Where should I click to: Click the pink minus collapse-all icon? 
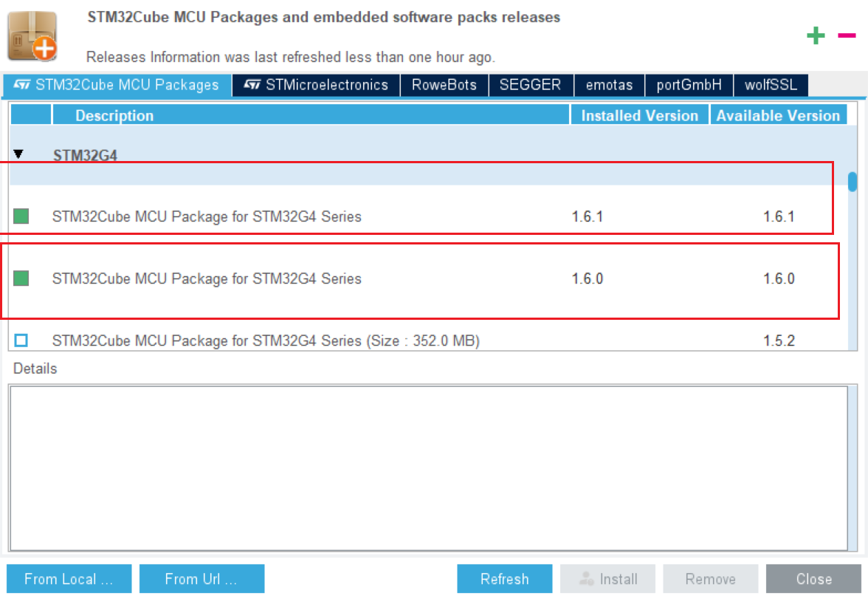coord(847,36)
